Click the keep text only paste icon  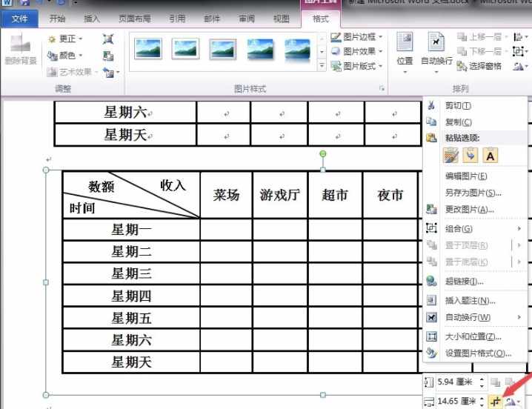pos(490,156)
